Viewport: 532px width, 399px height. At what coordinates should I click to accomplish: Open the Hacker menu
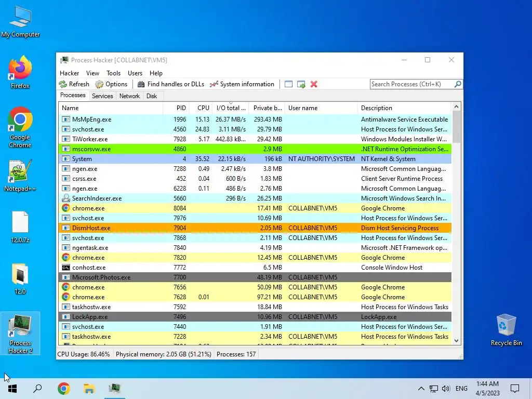[x=69, y=73]
